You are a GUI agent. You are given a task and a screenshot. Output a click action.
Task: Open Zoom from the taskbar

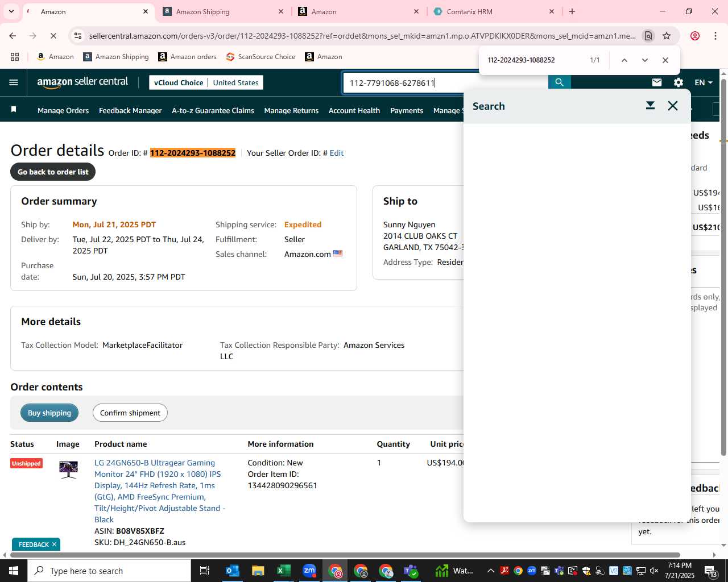(x=309, y=571)
